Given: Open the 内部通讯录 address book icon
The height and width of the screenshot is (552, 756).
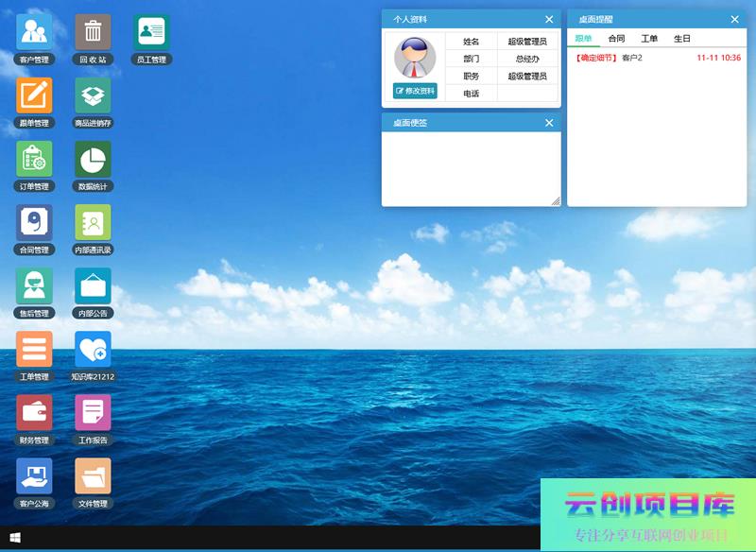Looking at the screenshot, I should (x=93, y=222).
